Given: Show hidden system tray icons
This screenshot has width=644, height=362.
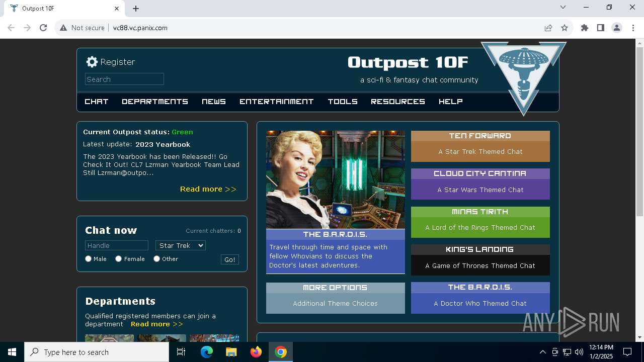Looking at the screenshot, I should click(542, 352).
